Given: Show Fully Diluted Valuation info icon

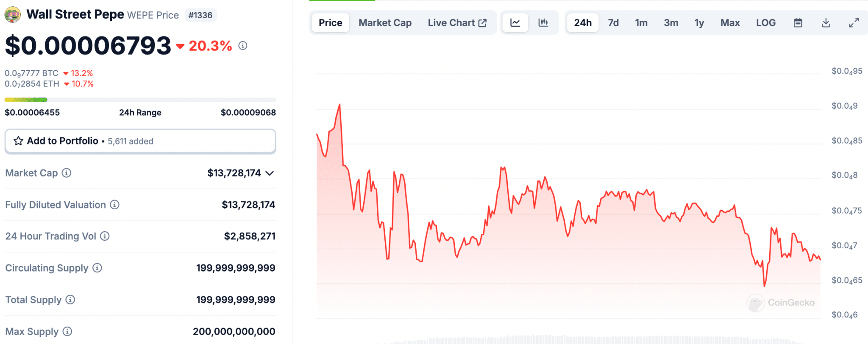Looking at the screenshot, I should (x=114, y=205).
